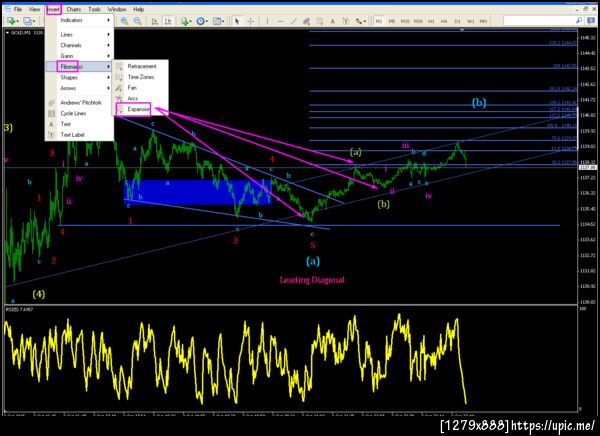Expand the Indicators submenu
The height and width of the screenshot is (436, 600).
pyautogui.click(x=80, y=20)
